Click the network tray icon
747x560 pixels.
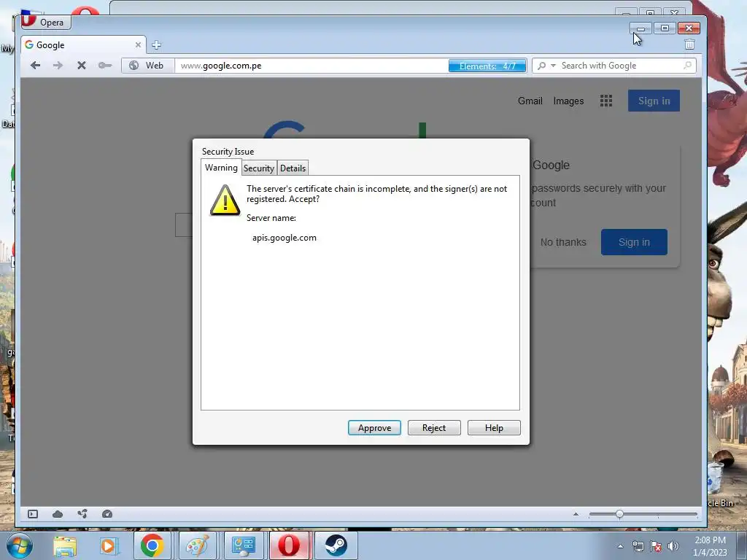coord(638,546)
